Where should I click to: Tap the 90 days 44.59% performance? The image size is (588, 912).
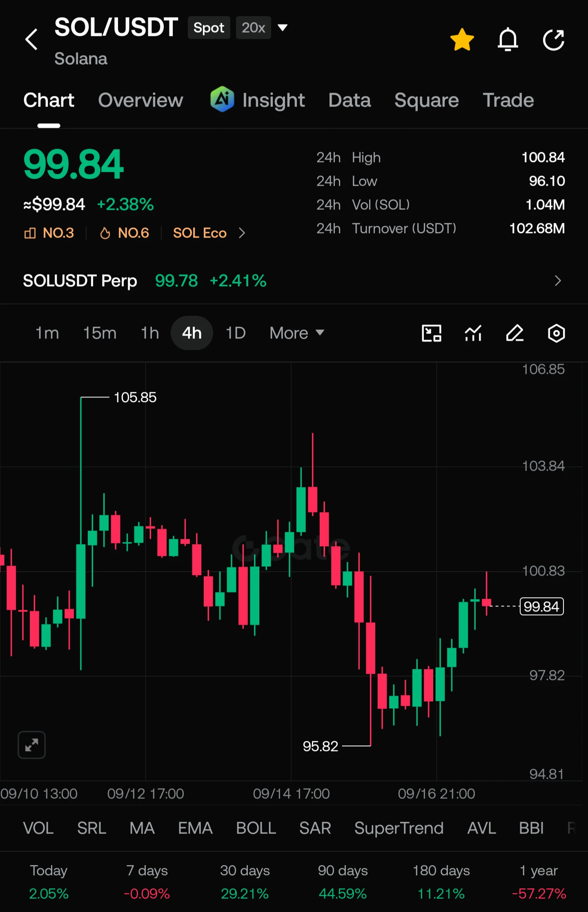[343, 882]
